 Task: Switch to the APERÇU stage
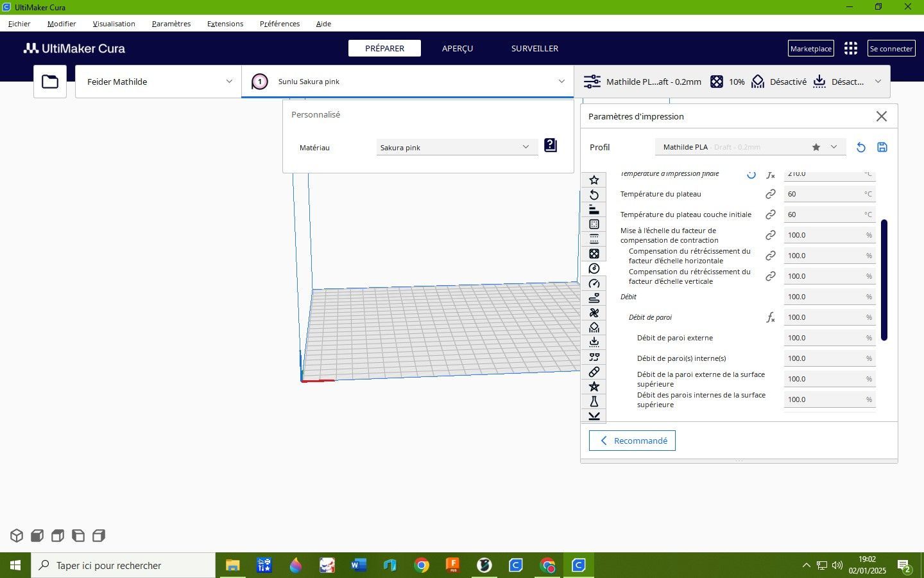pos(458,48)
